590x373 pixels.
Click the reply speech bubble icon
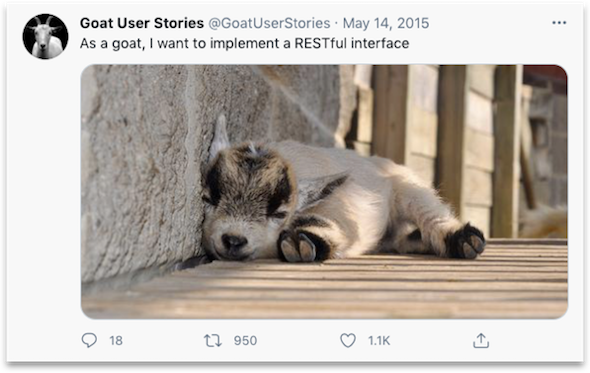click(x=89, y=340)
